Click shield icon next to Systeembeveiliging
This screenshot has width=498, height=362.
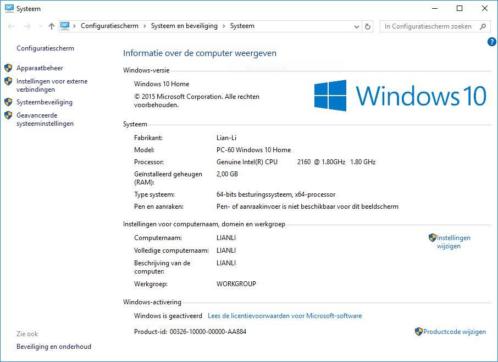(x=8, y=102)
